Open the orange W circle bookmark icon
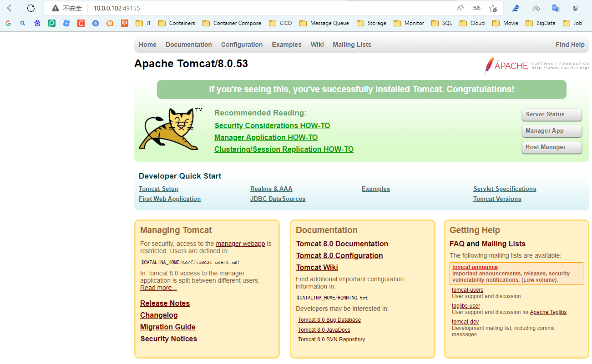Image resolution: width=592 pixels, height=364 pixels. click(x=110, y=23)
